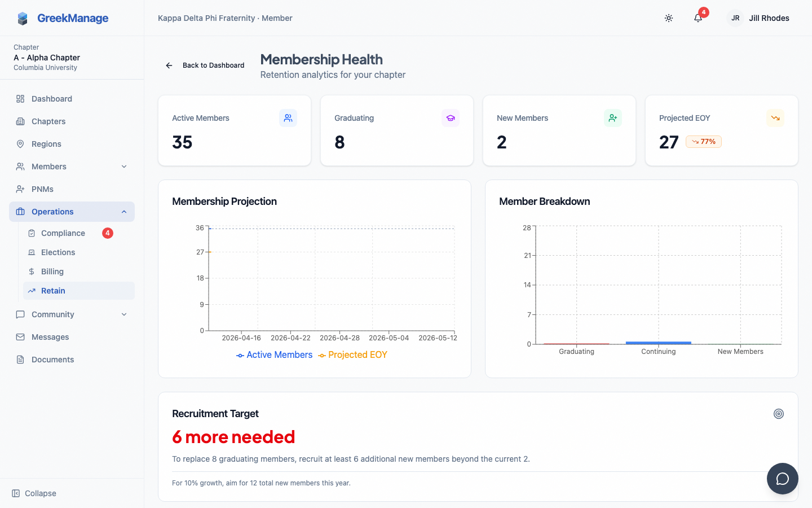The height and width of the screenshot is (508, 812).
Task: Click the "6 more needed" text
Action: pyautogui.click(x=233, y=437)
